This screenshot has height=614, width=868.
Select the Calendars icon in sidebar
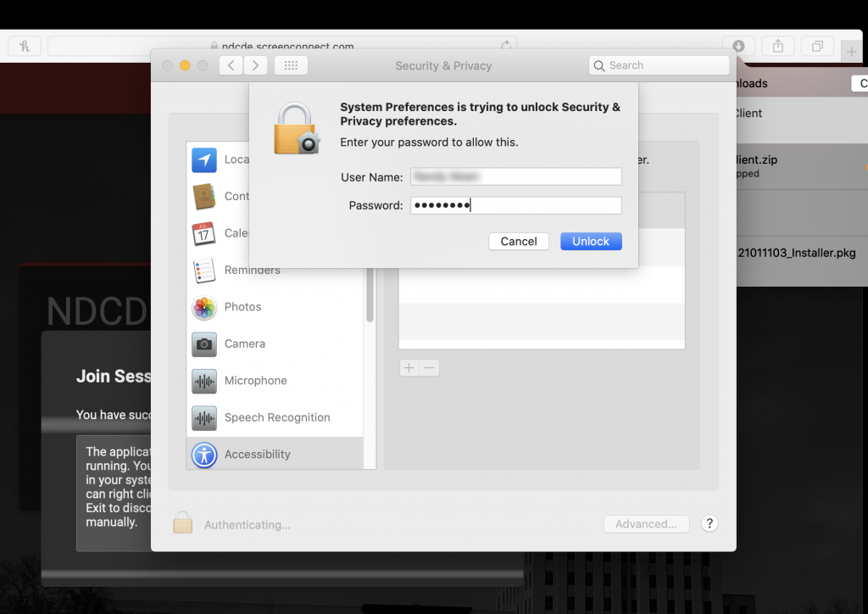click(x=204, y=233)
